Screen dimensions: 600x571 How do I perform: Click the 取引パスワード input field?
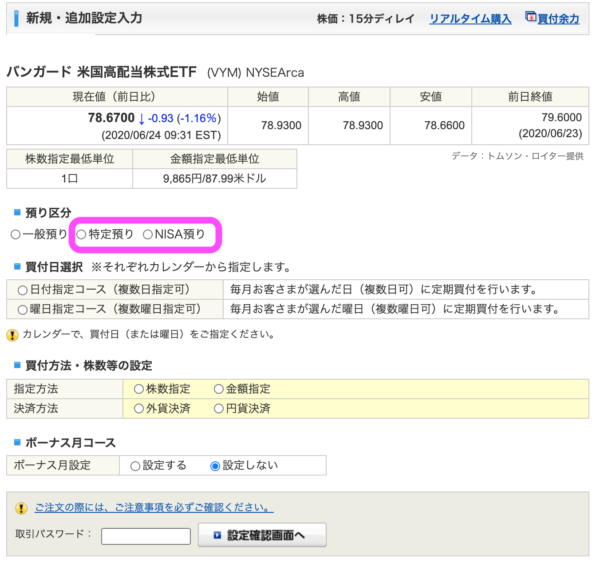point(146,536)
